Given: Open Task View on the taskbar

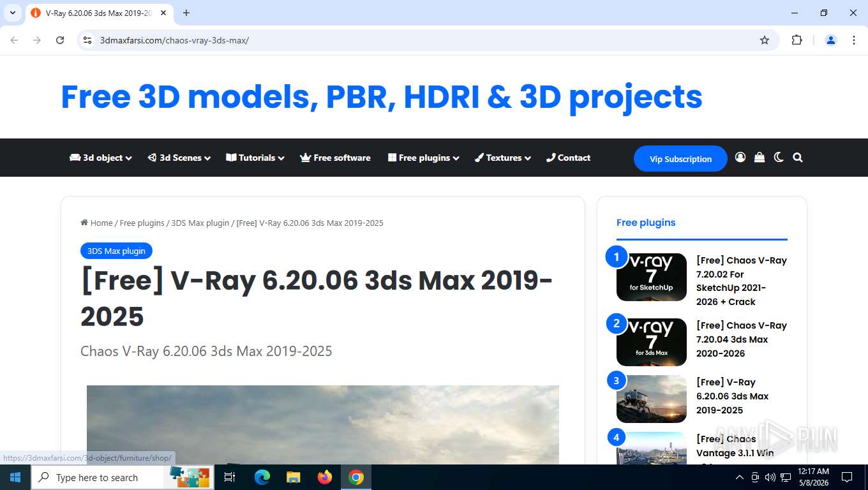Looking at the screenshot, I should [230, 477].
